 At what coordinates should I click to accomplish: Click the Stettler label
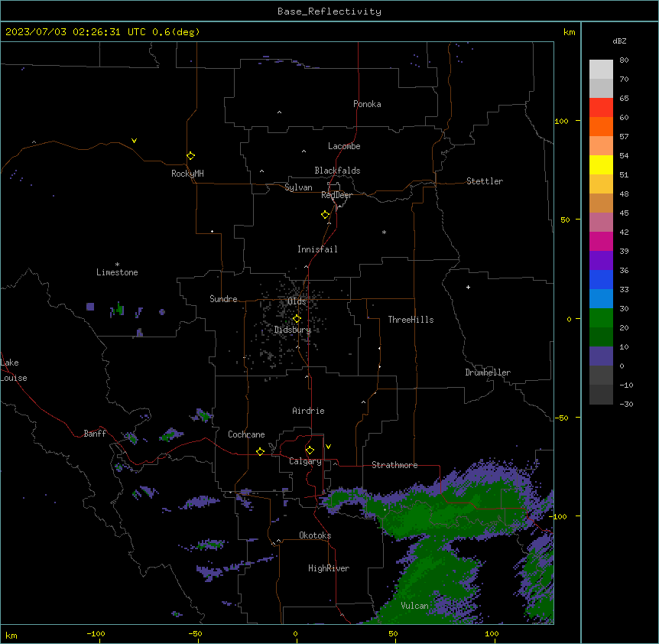[x=485, y=181]
